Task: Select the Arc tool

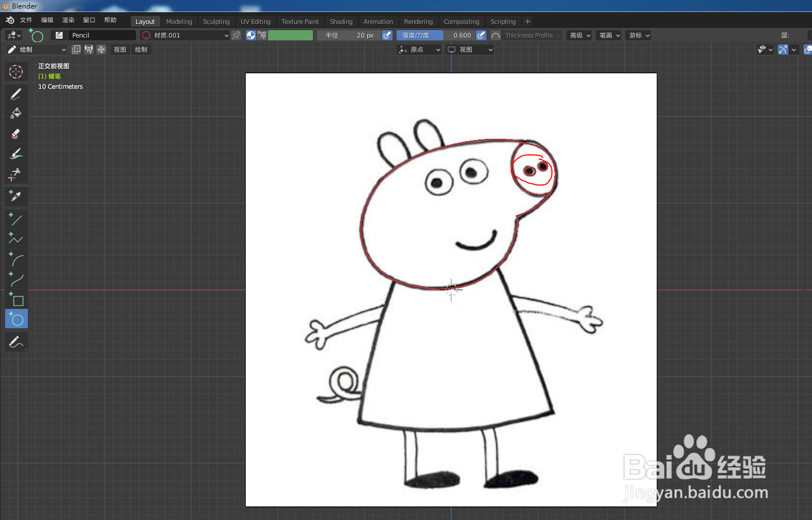Action: [x=15, y=258]
